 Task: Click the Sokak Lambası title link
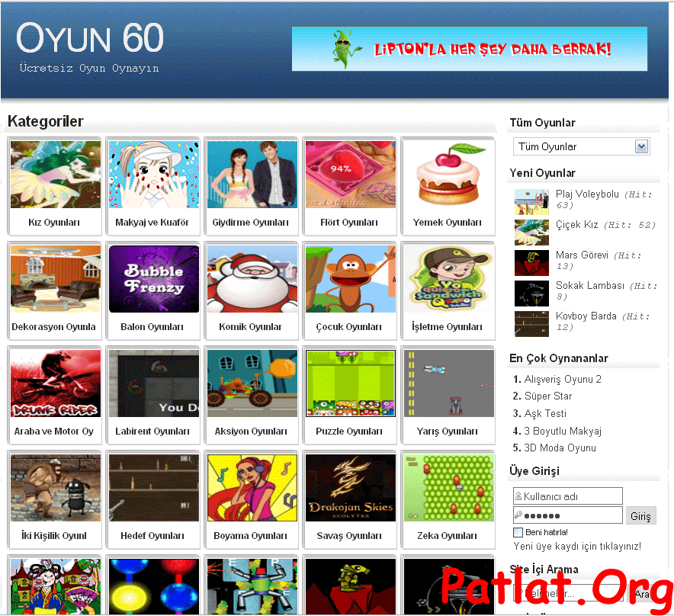[x=590, y=285]
